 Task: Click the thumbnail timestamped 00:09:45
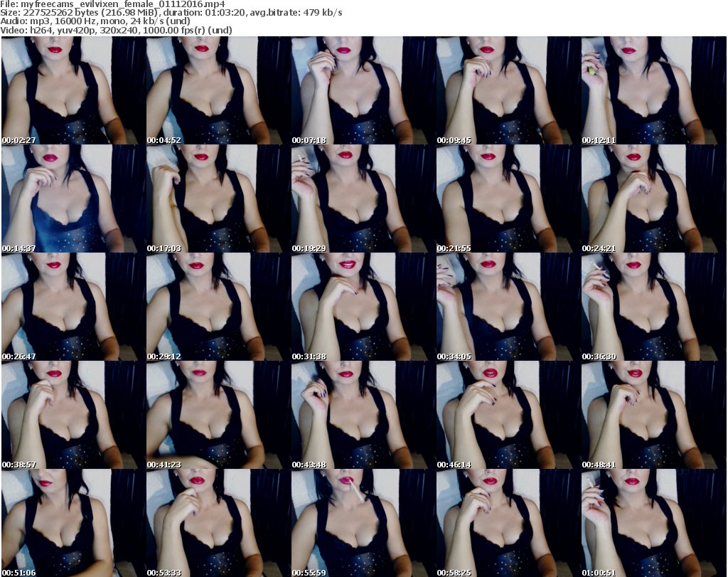[508, 90]
